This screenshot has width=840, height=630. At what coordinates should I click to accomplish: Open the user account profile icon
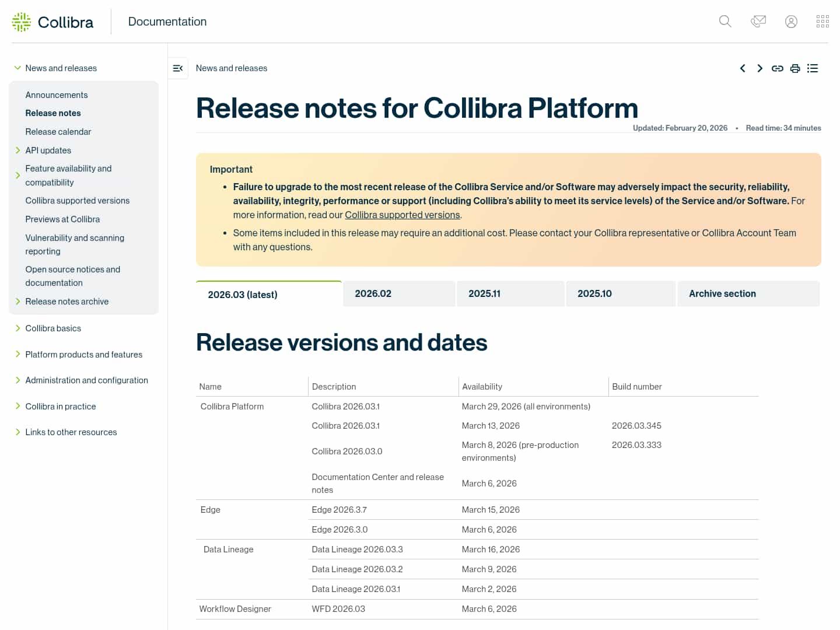click(791, 22)
